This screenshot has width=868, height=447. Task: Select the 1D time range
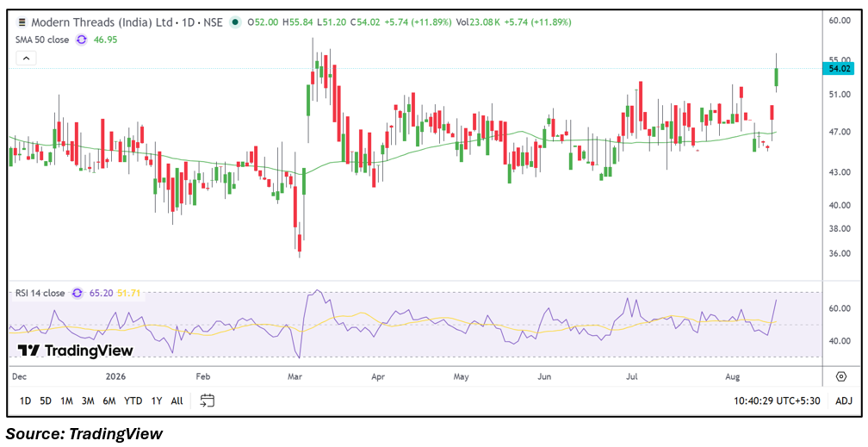click(x=25, y=401)
